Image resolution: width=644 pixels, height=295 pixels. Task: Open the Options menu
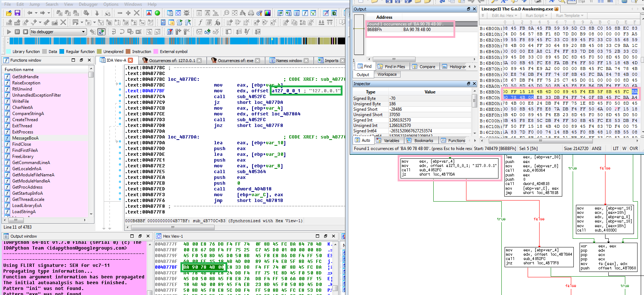coord(111,4)
